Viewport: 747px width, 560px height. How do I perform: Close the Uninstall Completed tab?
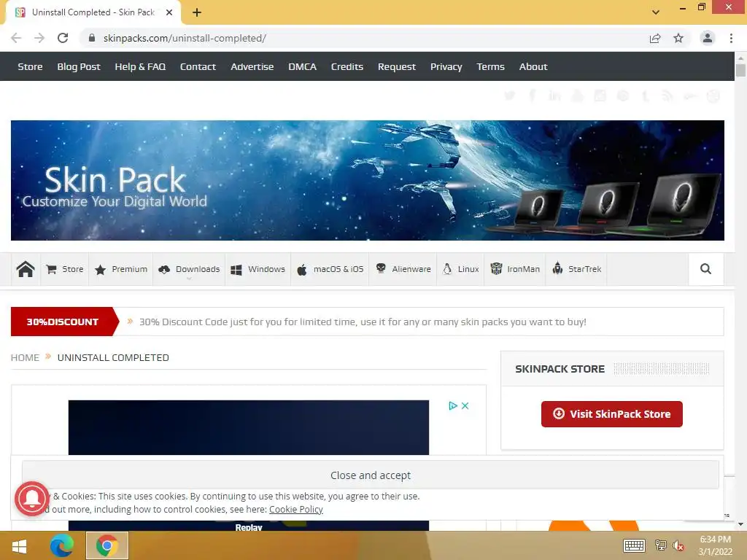(169, 12)
